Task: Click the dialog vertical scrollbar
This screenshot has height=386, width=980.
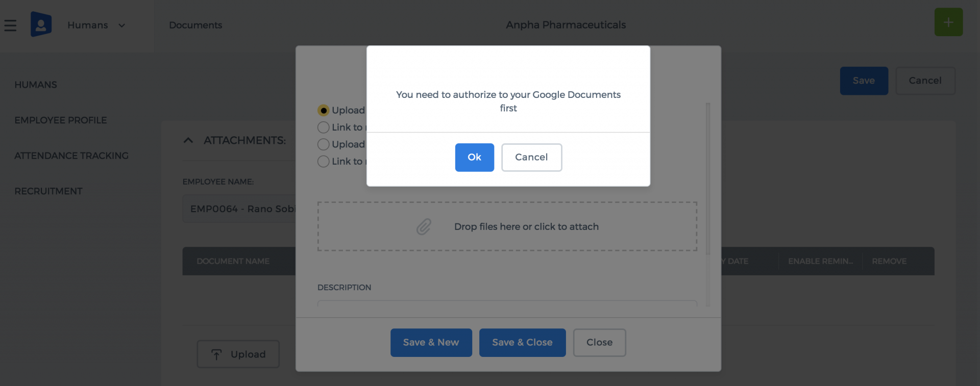Action: pos(708,178)
